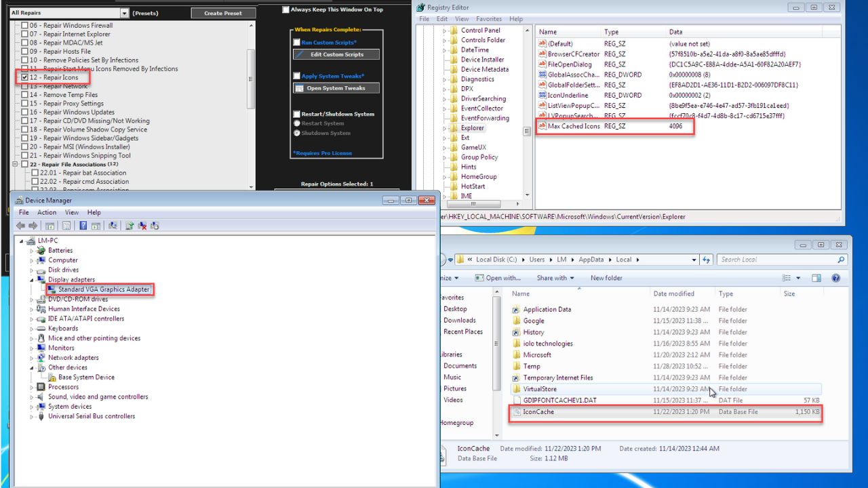Click the Create Preset button
868x488 pixels.
(223, 13)
